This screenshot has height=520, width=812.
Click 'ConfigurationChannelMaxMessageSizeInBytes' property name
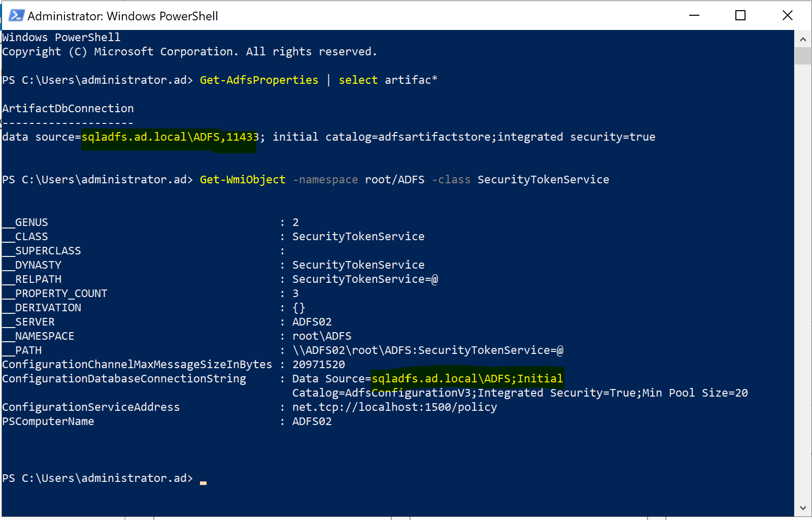click(x=137, y=365)
